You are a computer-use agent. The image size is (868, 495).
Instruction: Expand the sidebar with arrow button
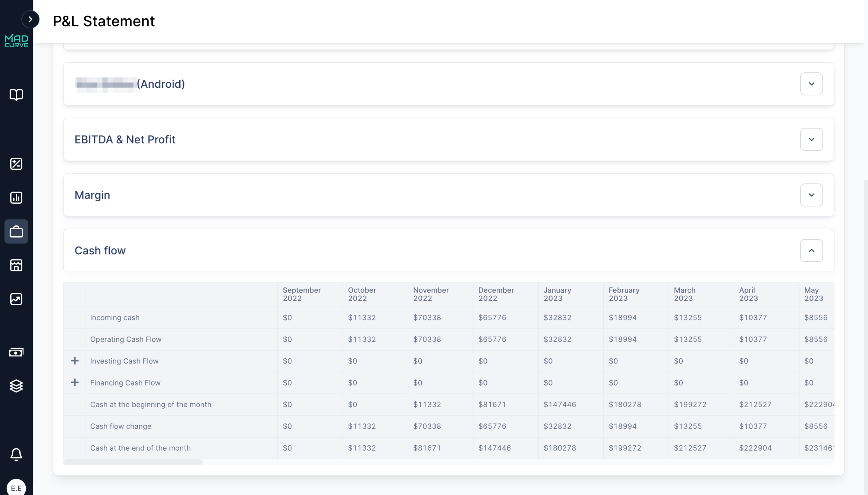(x=30, y=19)
